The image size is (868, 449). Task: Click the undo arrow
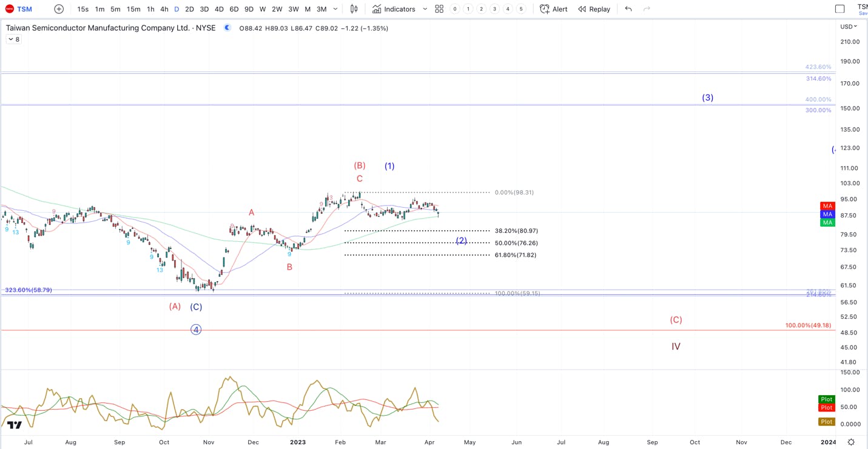628,9
